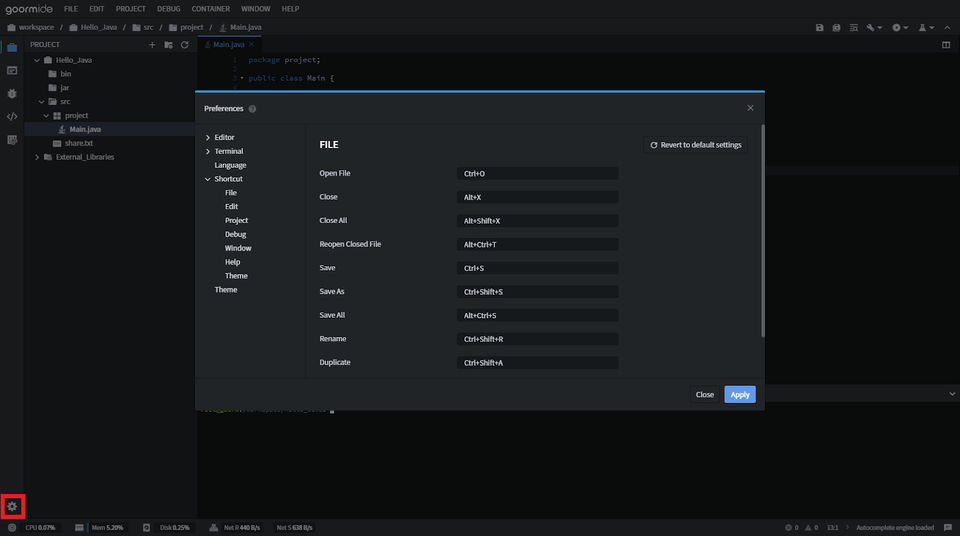Click the Save All icon in top toolbar
Image resolution: width=960 pixels, height=536 pixels.
point(836,28)
